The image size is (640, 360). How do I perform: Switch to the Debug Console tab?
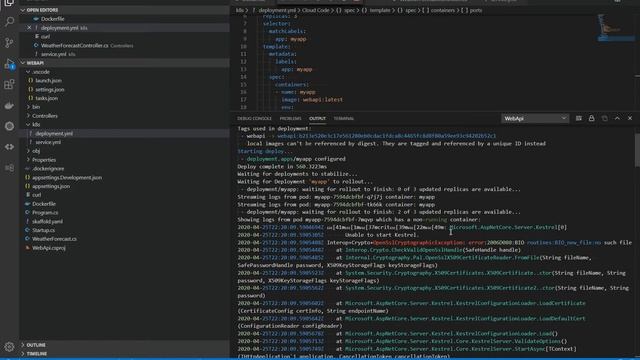click(x=254, y=118)
